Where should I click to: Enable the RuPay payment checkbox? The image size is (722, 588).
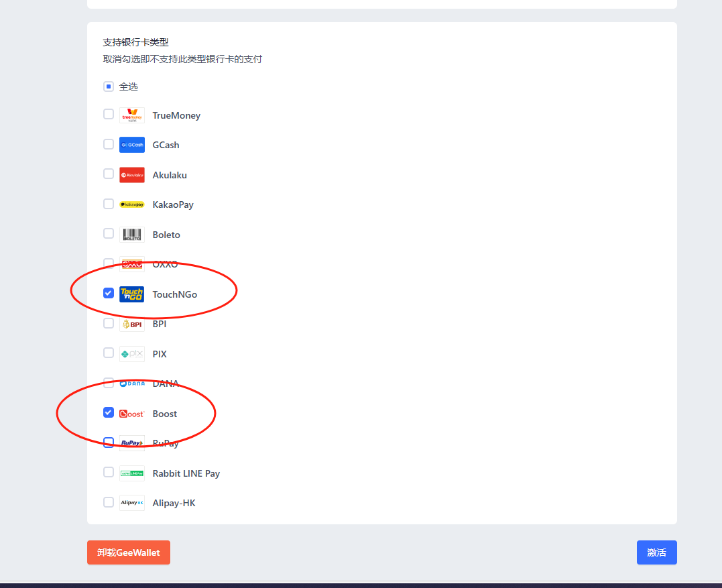coord(108,443)
